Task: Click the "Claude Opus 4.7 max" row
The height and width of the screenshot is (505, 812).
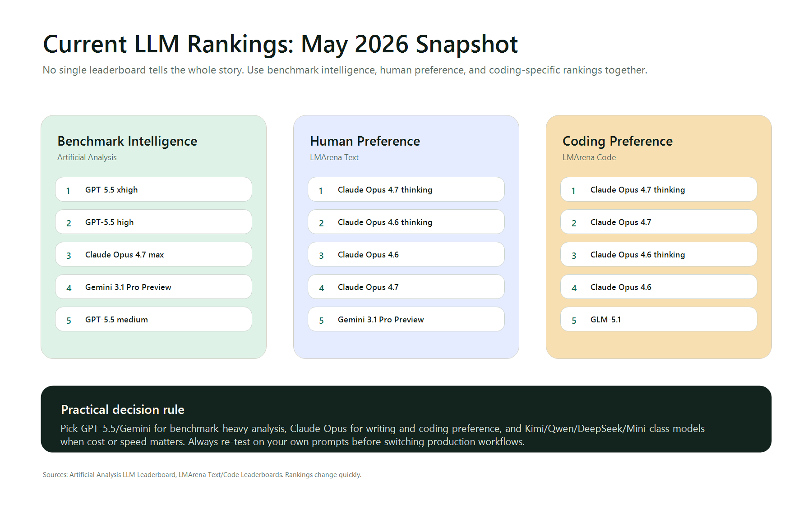Action: tap(153, 254)
